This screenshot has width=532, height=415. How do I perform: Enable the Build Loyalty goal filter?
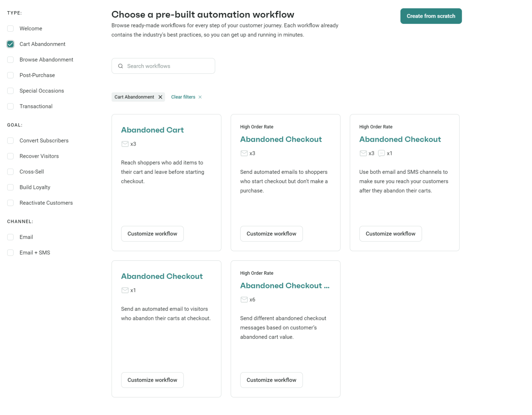10,187
